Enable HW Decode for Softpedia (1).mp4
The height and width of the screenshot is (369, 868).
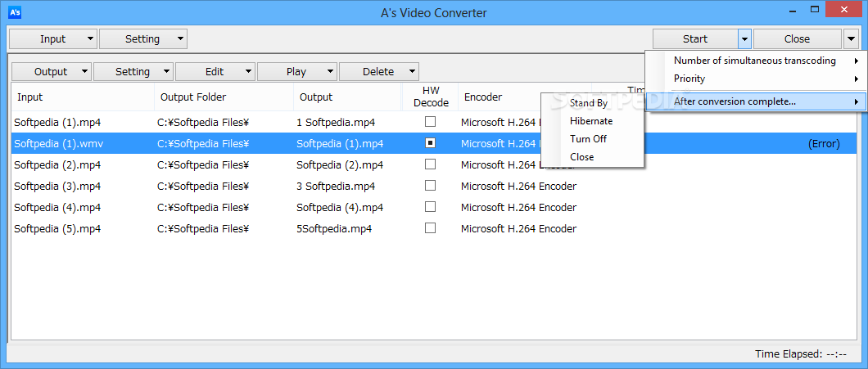(430, 121)
